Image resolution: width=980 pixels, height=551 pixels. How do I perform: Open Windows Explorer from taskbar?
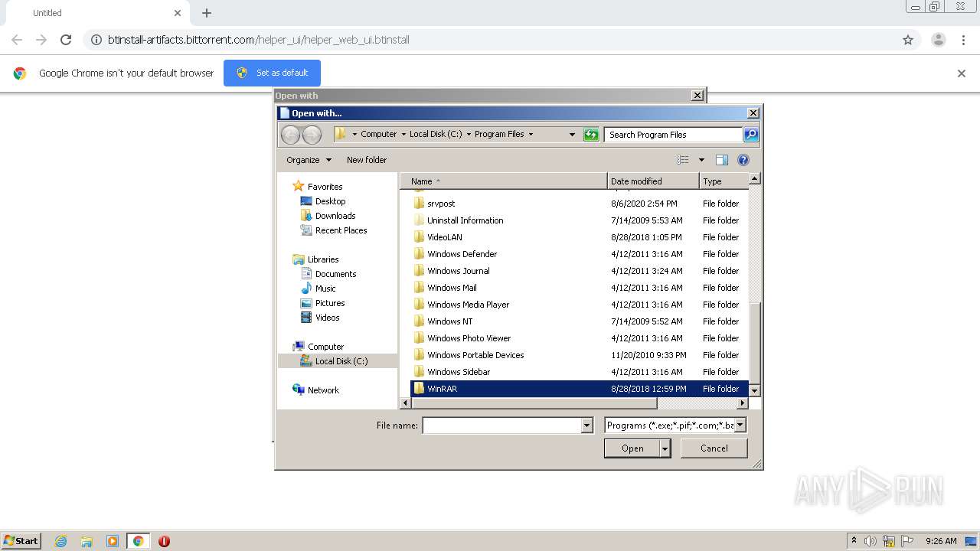(87, 541)
